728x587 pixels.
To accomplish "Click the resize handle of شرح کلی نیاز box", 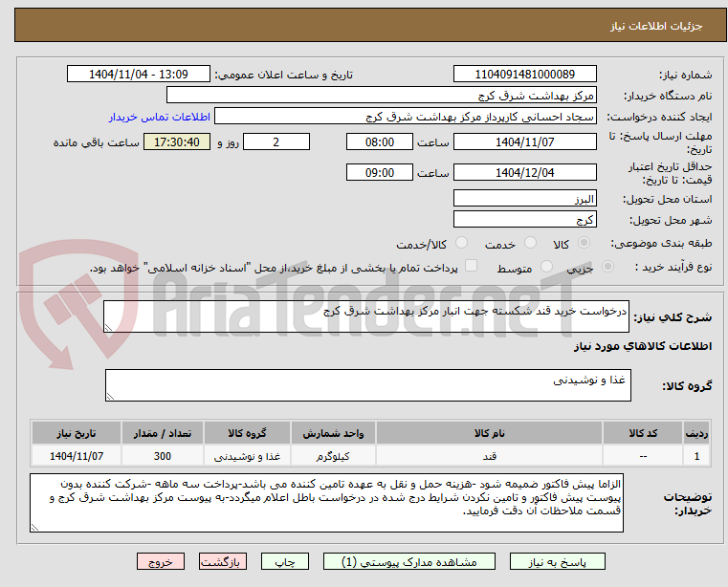I will click(108, 328).
